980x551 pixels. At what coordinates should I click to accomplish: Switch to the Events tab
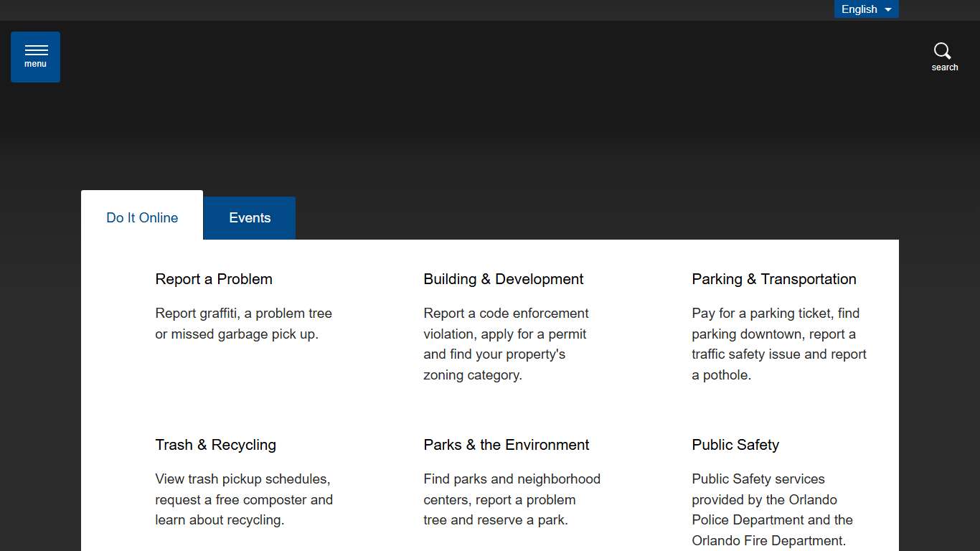coord(250,218)
